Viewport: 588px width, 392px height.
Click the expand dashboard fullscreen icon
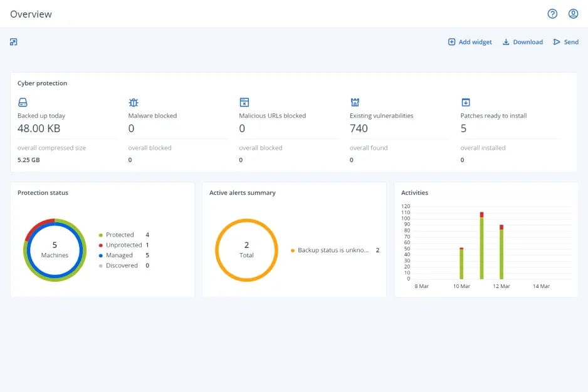[x=13, y=41]
